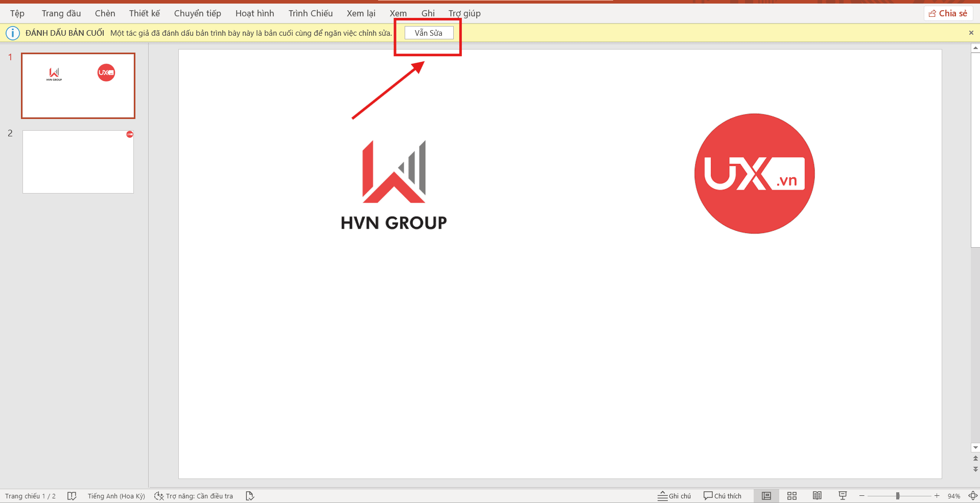The image size is (980, 503).
Task: Click the marked-as-final document icon in status bar
Action: coord(250,496)
